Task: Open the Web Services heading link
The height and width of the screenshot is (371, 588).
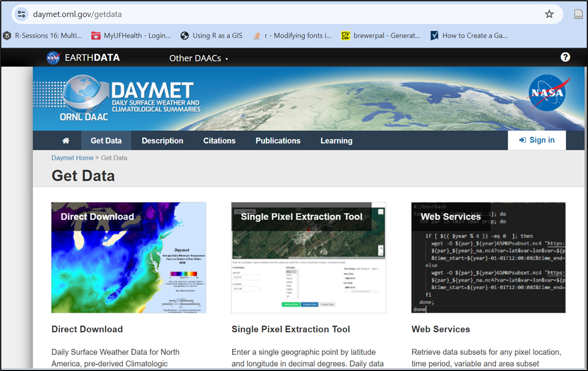Action: tap(441, 329)
